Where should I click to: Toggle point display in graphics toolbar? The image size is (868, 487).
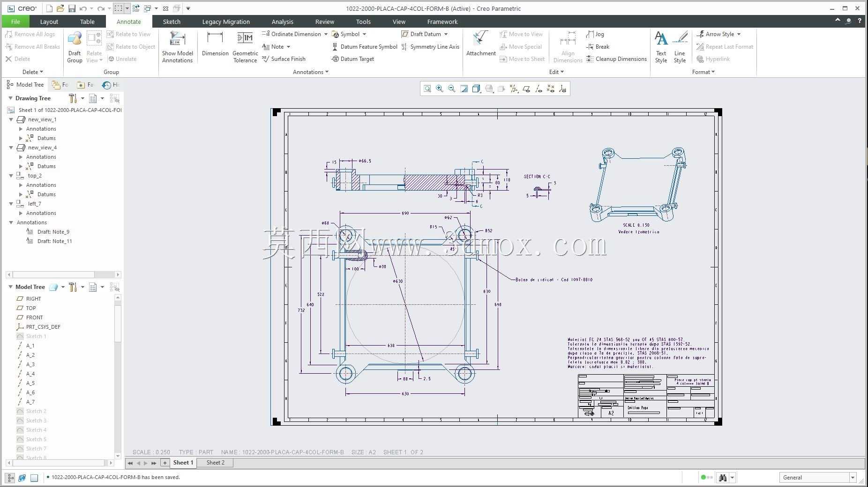click(x=550, y=89)
